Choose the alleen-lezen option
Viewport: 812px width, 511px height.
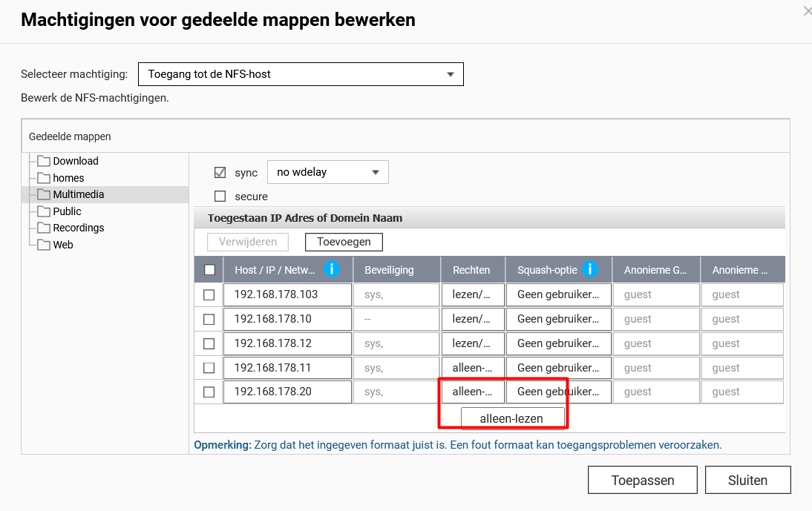(512, 418)
